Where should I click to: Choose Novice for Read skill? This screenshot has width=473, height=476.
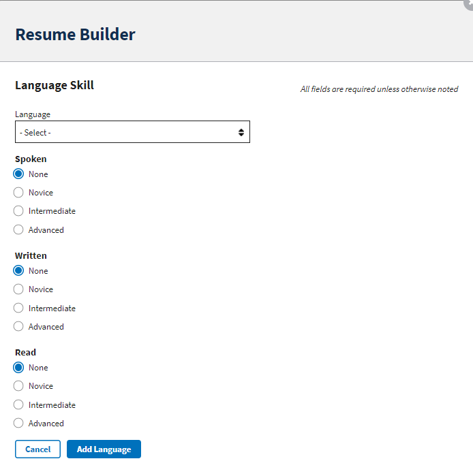(18, 386)
